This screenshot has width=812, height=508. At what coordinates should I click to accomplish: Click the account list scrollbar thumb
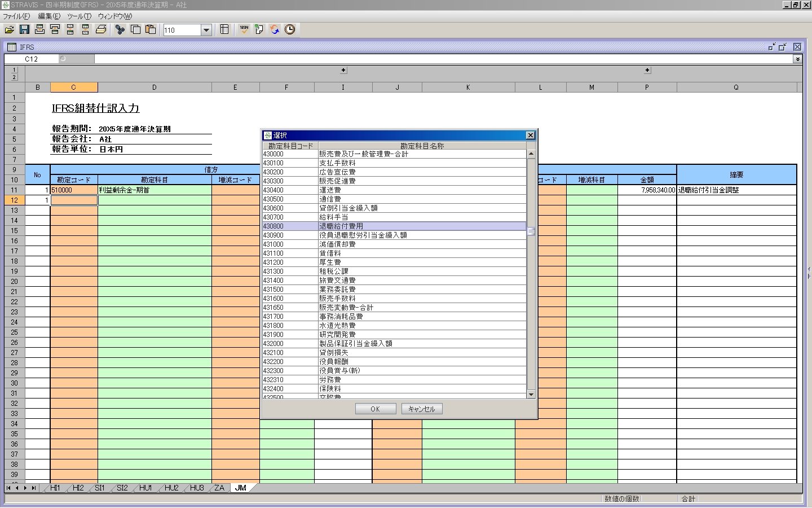(x=531, y=231)
